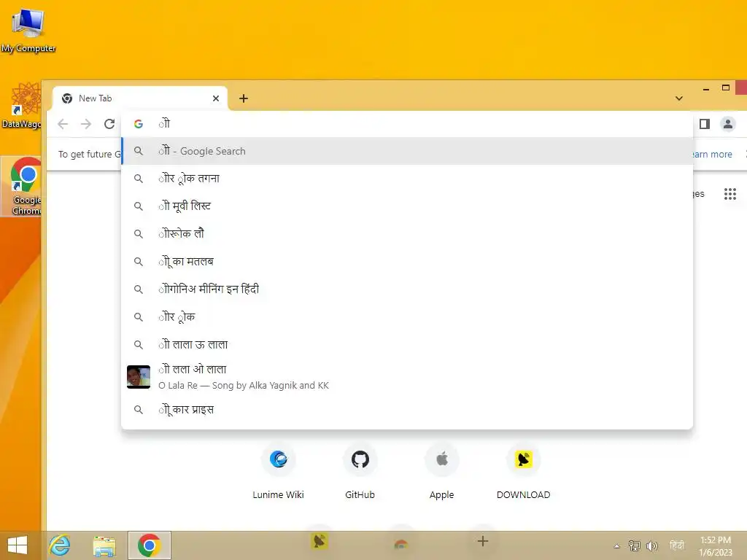Open File Explorer from taskbar
The width and height of the screenshot is (747, 560).
pos(104,545)
